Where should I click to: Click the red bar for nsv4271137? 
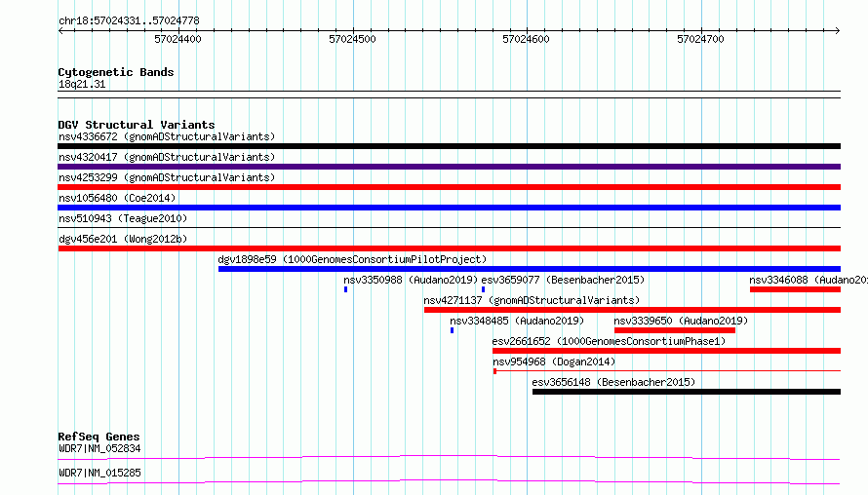coord(632,310)
